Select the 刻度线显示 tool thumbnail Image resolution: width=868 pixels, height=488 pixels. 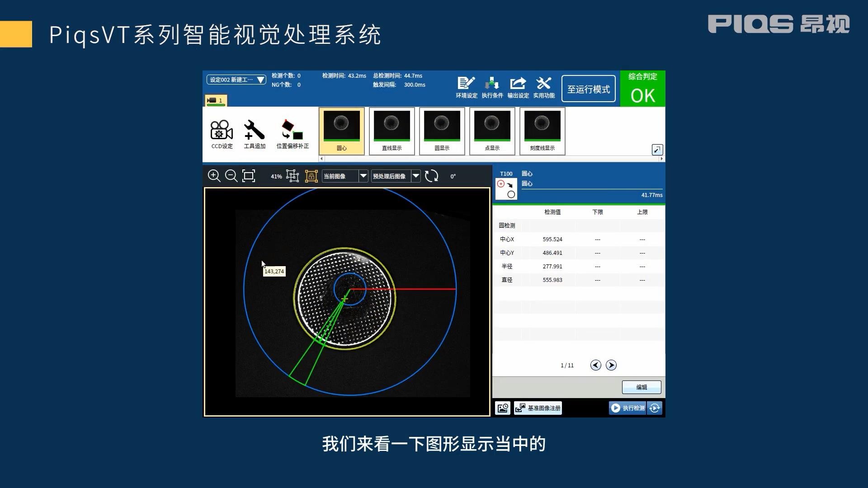pos(542,131)
